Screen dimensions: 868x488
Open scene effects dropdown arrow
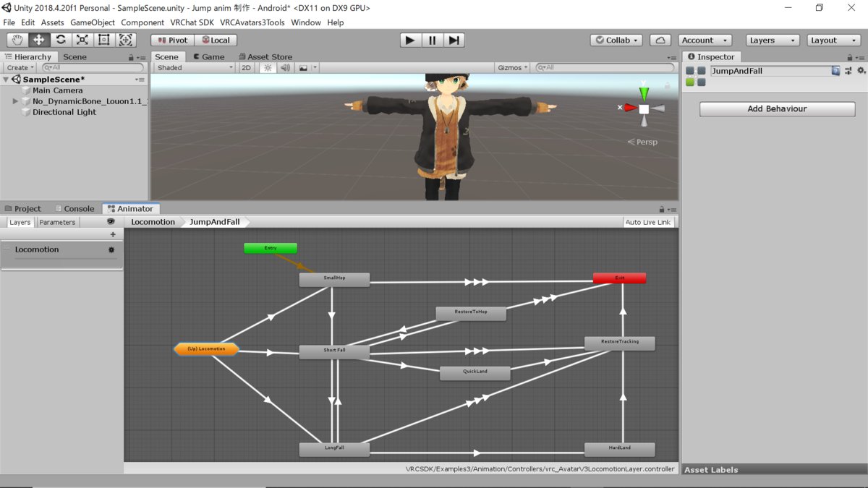[x=315, y=67]
